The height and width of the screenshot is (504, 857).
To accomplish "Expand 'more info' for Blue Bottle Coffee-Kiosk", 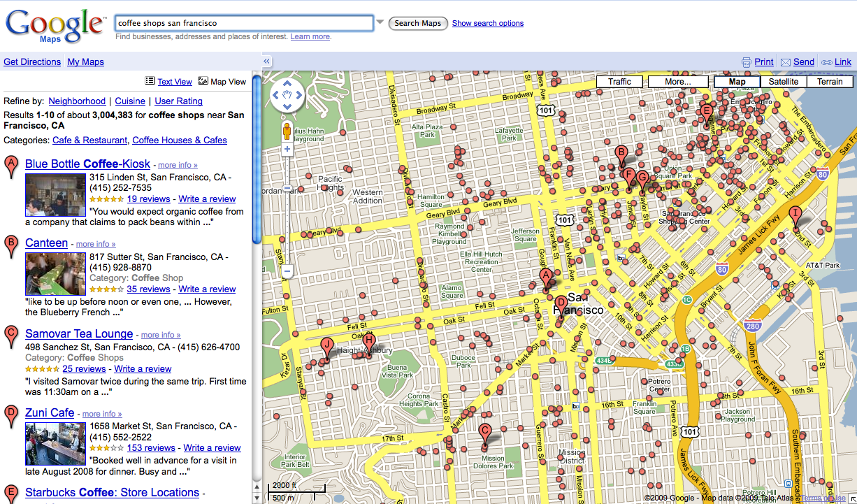I will pyautogui.click(x=178, y=166).
